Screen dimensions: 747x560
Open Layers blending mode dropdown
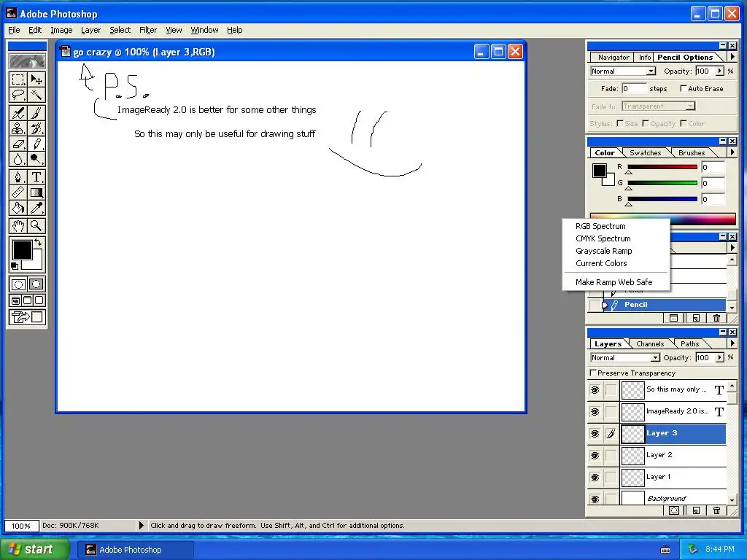pos(656,357)
